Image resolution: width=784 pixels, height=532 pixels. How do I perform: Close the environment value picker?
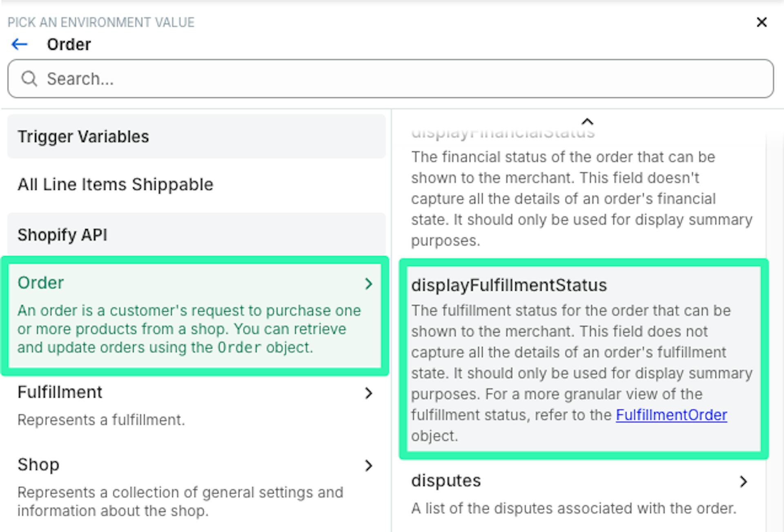pos(762,22)
